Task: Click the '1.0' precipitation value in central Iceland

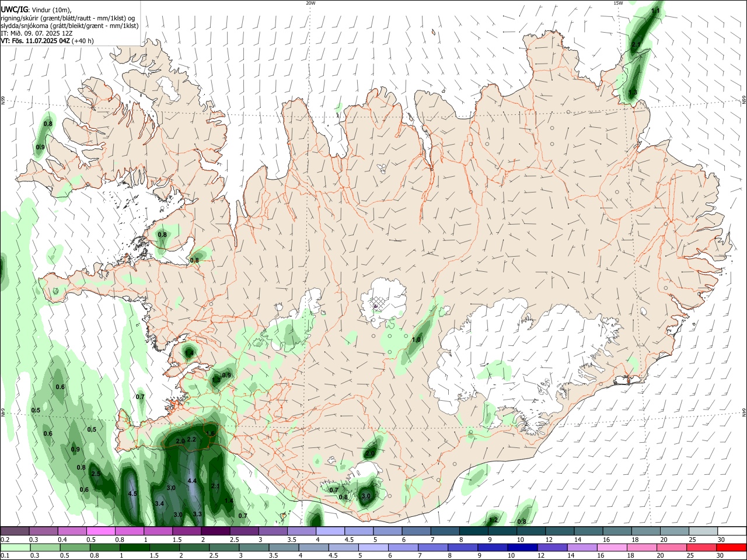Action: click(416, 339)
